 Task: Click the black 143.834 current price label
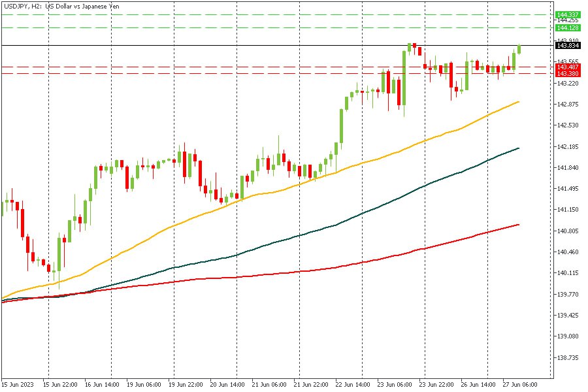point(568,45)
